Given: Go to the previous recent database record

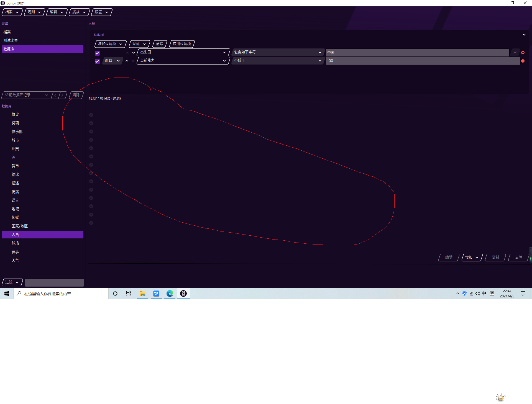Looking at the screenshot, I should click(55, 95).
